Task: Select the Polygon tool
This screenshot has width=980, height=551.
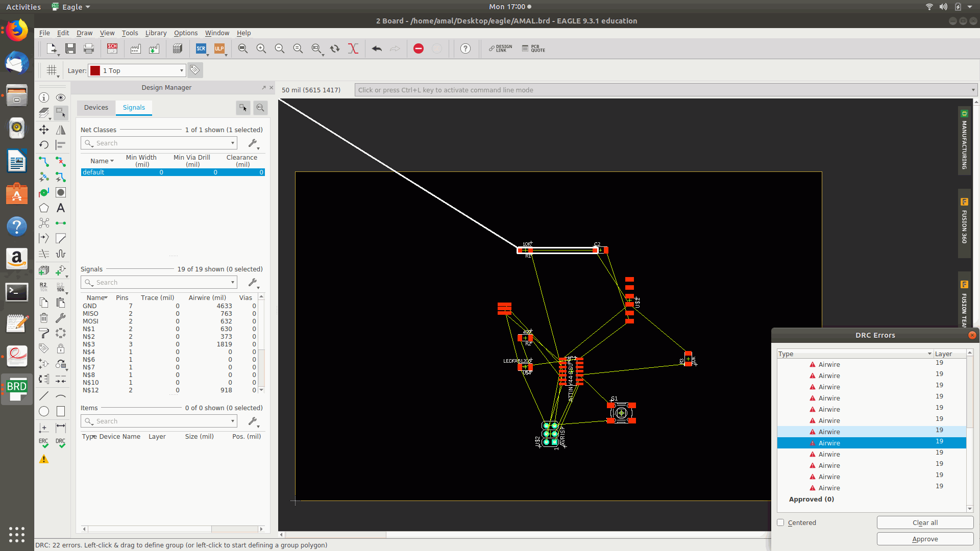Action: coord(44,208)
